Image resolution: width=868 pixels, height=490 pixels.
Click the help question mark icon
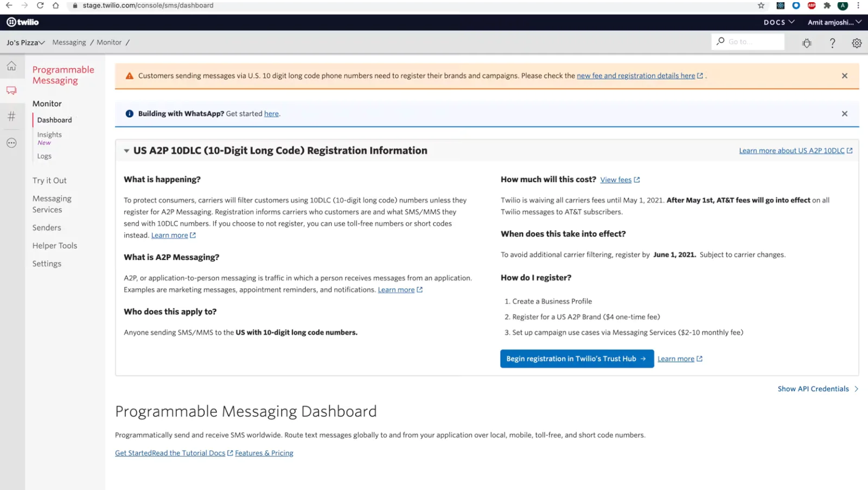pyautogui.click(x=832, y=43)
